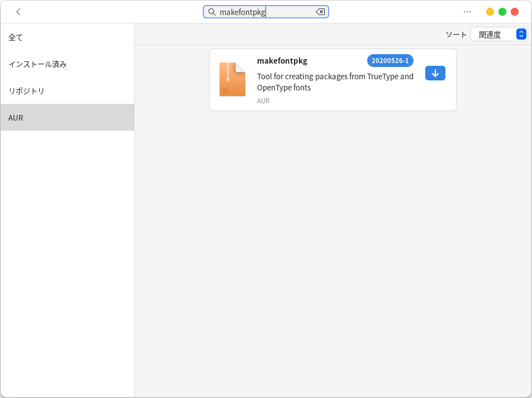The height and width of the screenshot is (398, 532).
Task: Go back using the back arrow
Action: 18,12
